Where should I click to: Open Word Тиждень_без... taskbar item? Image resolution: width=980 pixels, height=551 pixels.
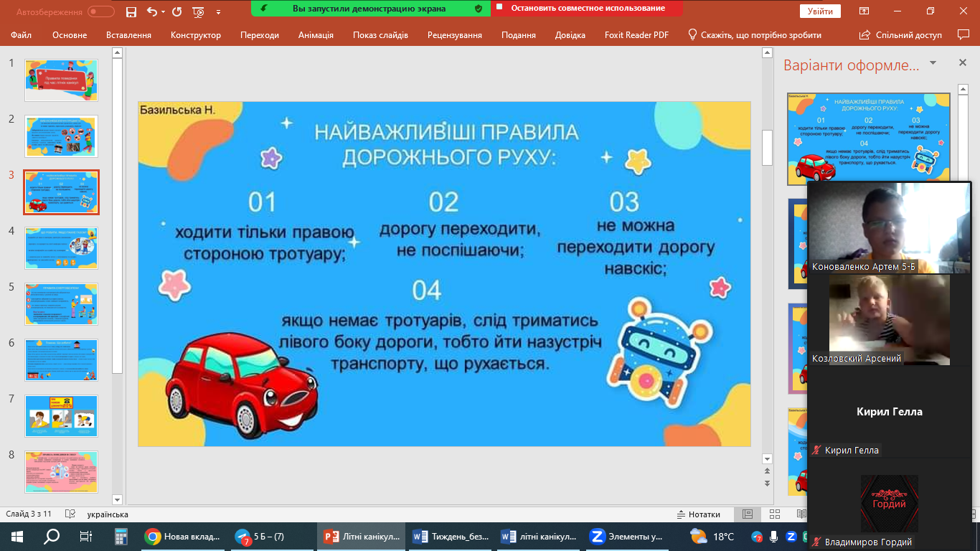click(451, 536)
